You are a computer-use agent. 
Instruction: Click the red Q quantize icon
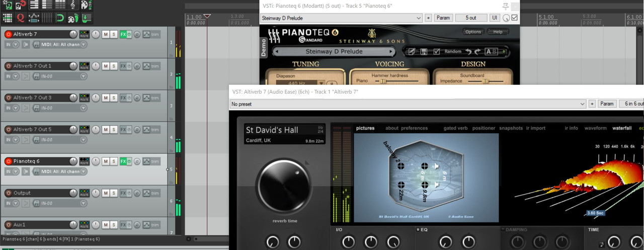(x=21, y=18)
